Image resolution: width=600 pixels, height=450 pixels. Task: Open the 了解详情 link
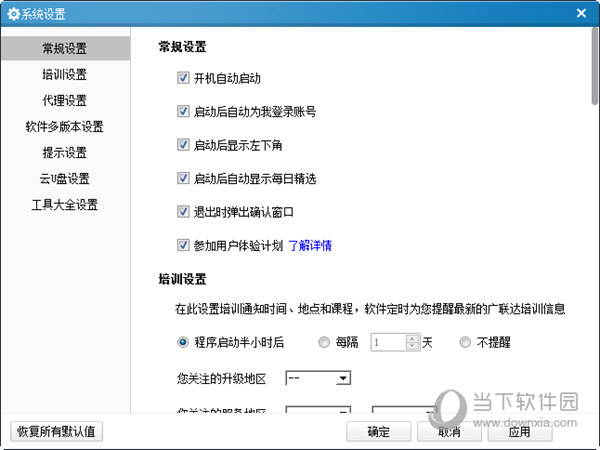tap(310, 245)
